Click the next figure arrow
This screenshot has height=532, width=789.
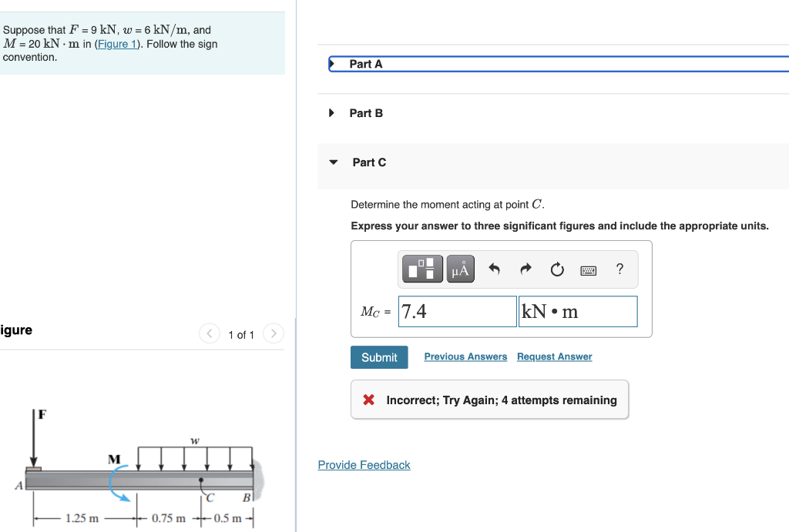pos(274,333)
